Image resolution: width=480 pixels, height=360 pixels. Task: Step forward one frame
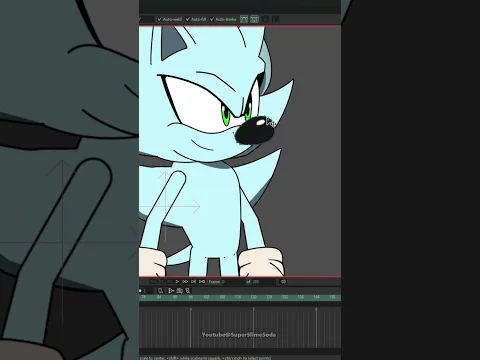pyautogui.click(x=185, y=282)
